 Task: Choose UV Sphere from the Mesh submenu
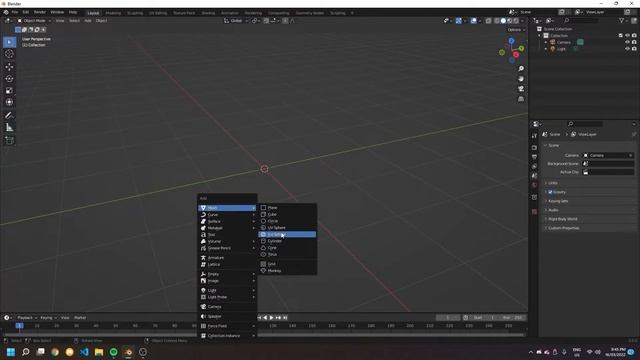[x=287, y=228]
